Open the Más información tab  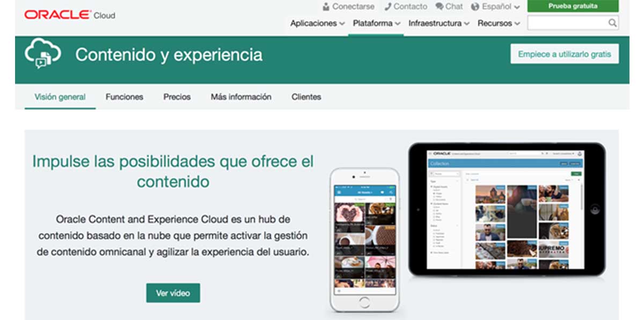[x=241, y=97]
